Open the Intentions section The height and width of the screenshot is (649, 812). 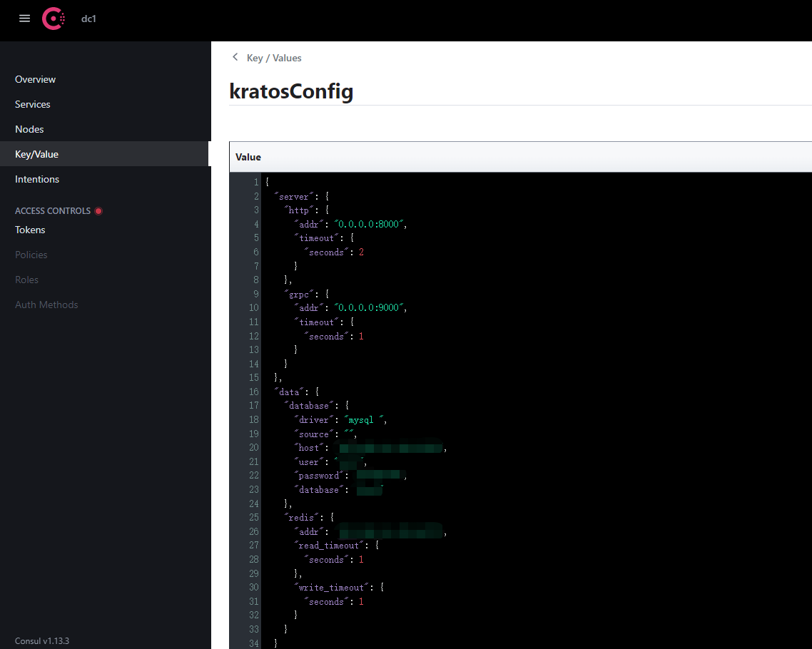click(36, 179)
